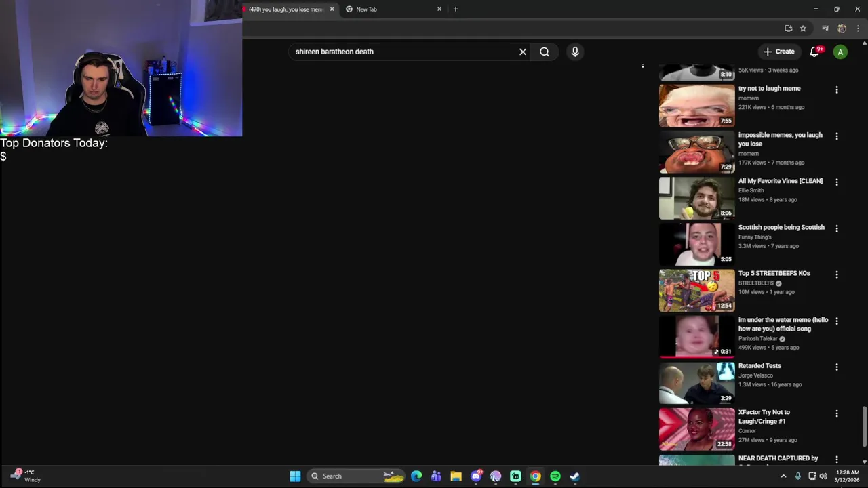Screen dimensions: 868x488
Task: Open the 'All My Favorite Vines' thumbnail
Action: (x=696, y=198)
